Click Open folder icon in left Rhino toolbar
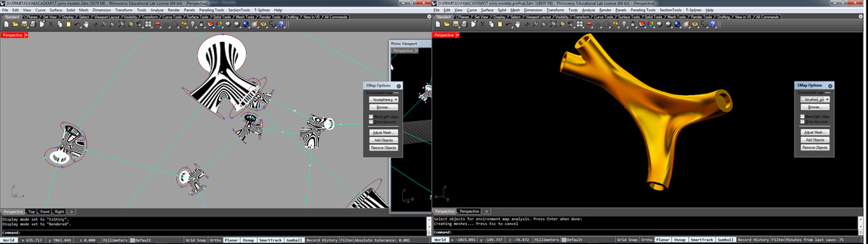This screenshot has width=868, height=244. (15, 24)
